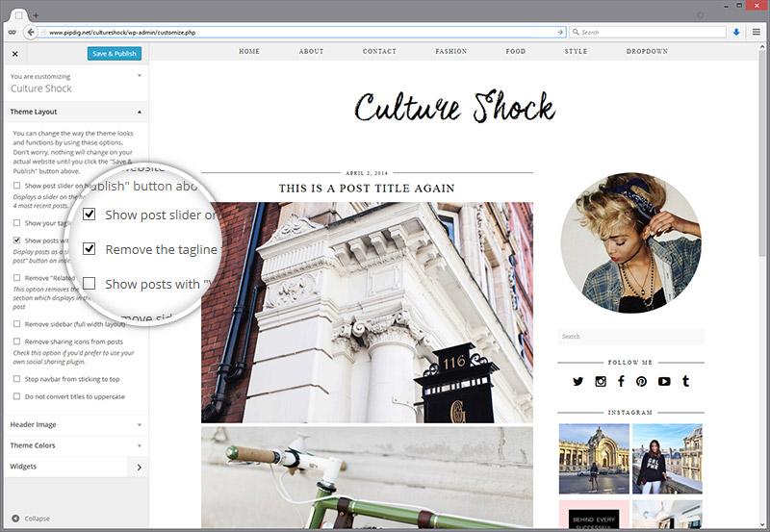Enable Do not convert titles to uppercase

click(16, 396)
